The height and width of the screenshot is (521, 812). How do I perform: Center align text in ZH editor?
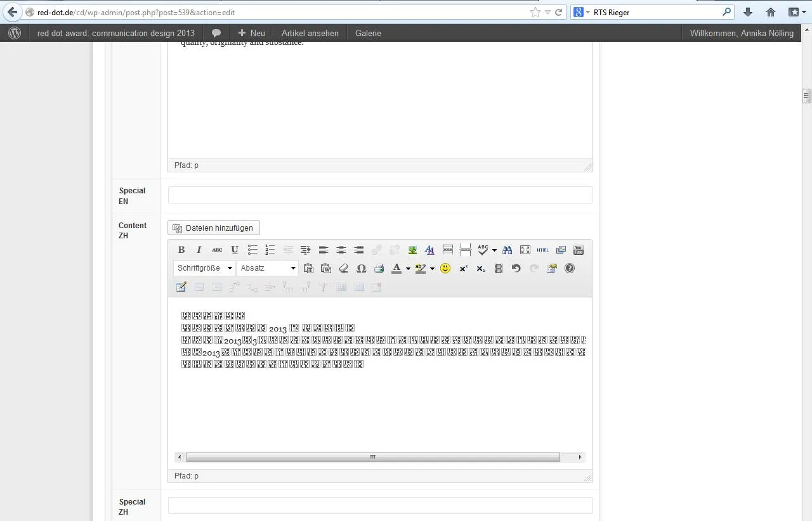(341, 250)
